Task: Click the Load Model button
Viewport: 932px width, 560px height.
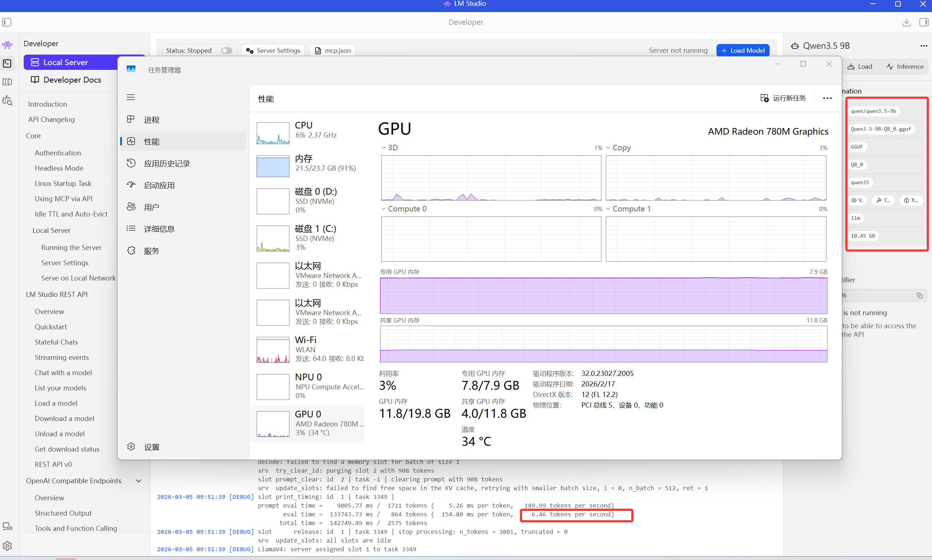Action: [742, 50]
